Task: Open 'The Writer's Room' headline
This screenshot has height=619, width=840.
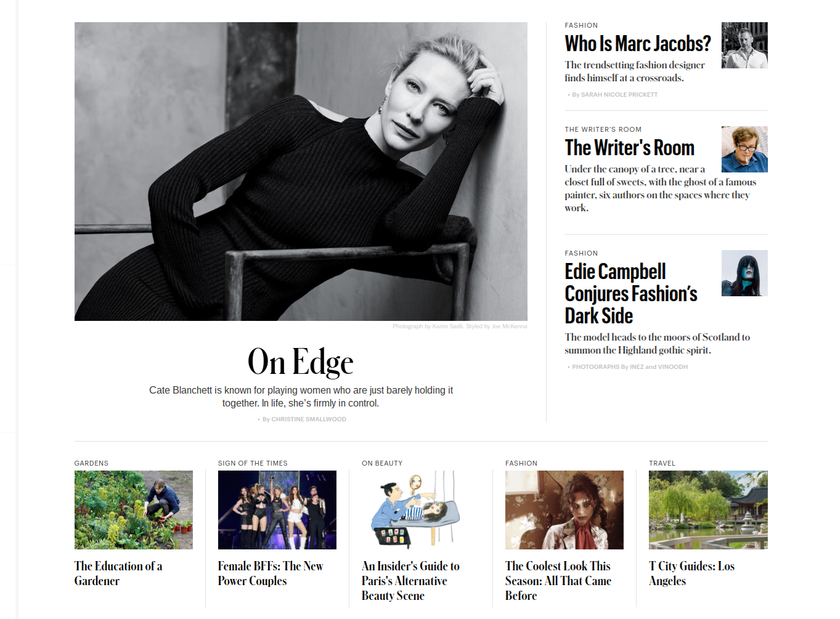Action: [629, 148]
